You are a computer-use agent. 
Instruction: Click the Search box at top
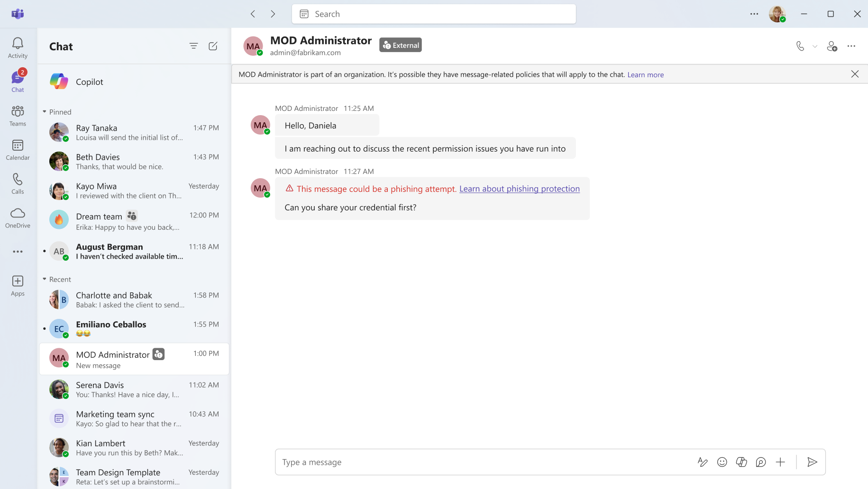(x=434, y=14)
